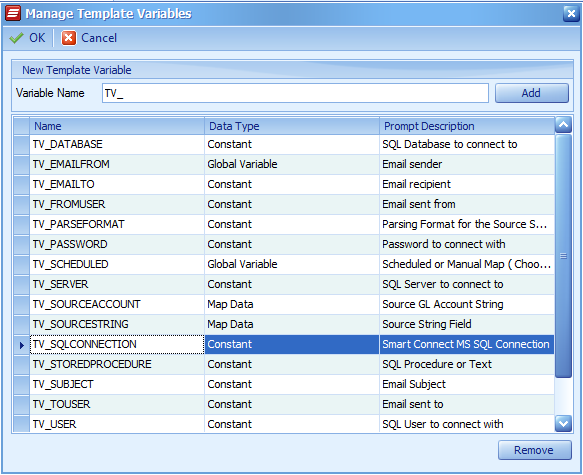Screen dimensions: 583x475
Task: Select Data Type cell of TV_EMAILFROM
Action: [292, 164]
